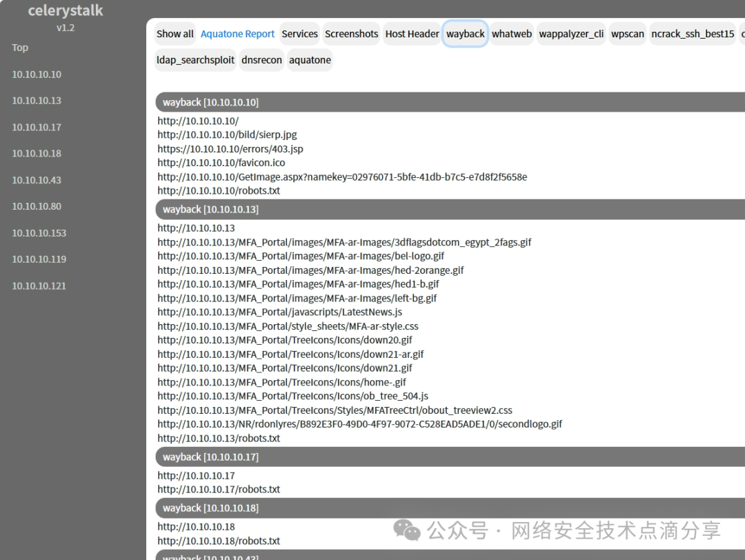
Task: Select the whatweb filter
Action: point(512,34)
